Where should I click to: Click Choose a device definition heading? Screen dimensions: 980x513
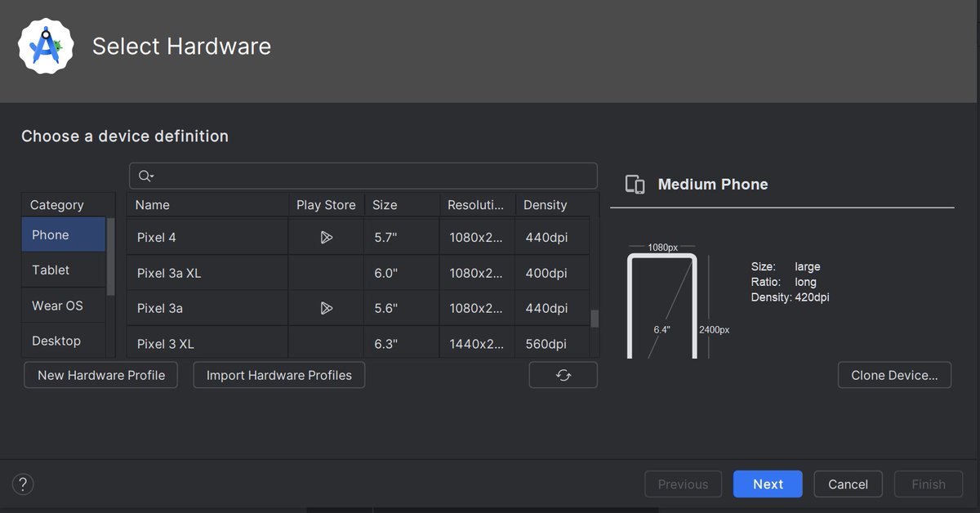click(x=125, y=136)
